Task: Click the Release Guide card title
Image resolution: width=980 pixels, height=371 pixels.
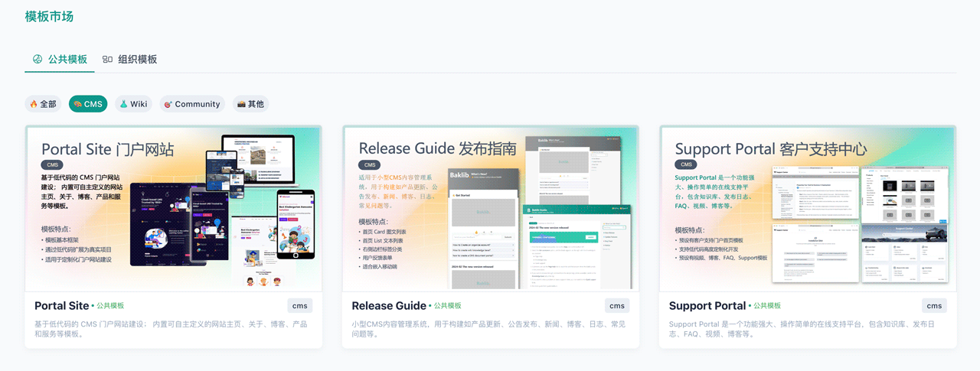Action: click(x=389, y=306)
